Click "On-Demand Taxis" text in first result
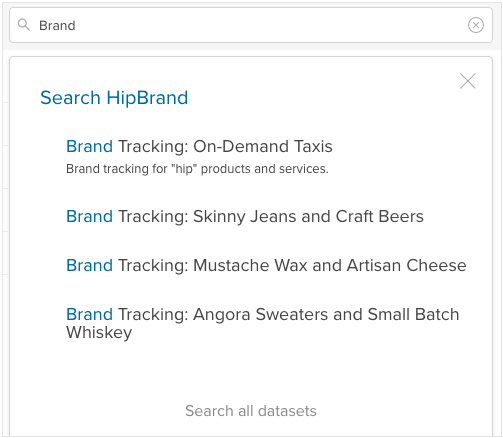The height and width of the screenshot is (438, 503). click(263, 146)
